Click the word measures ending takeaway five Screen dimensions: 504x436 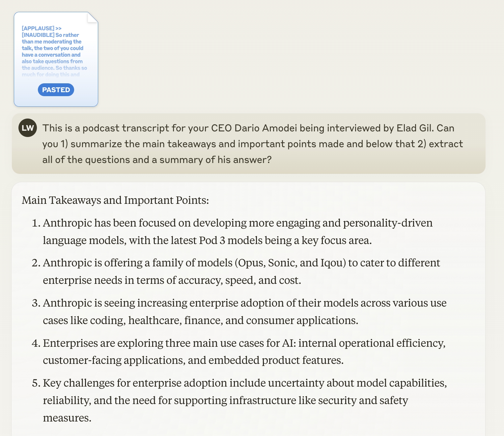(x=67, y=418)
